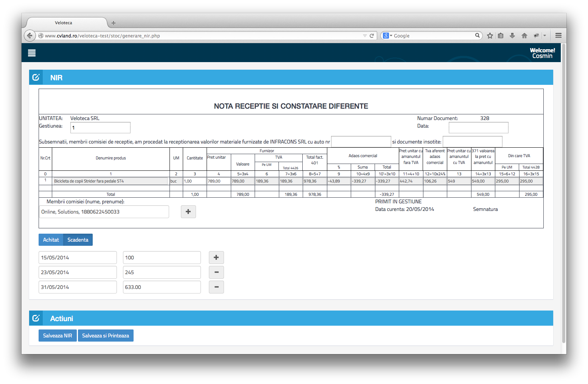
Task: Focus the Gestiunea input field
Action: click(x=100, y=128)
